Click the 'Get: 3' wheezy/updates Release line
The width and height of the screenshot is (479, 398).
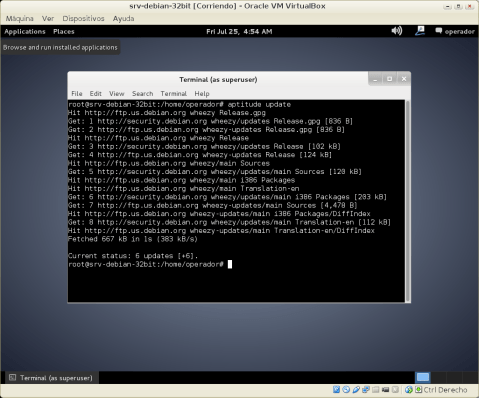point(204,146)
